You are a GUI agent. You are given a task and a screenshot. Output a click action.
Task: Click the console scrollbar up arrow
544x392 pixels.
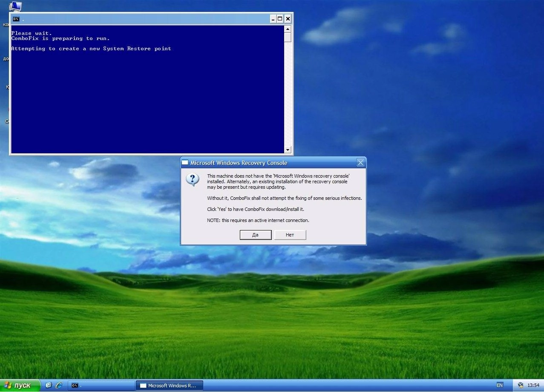tap(288, 29)
